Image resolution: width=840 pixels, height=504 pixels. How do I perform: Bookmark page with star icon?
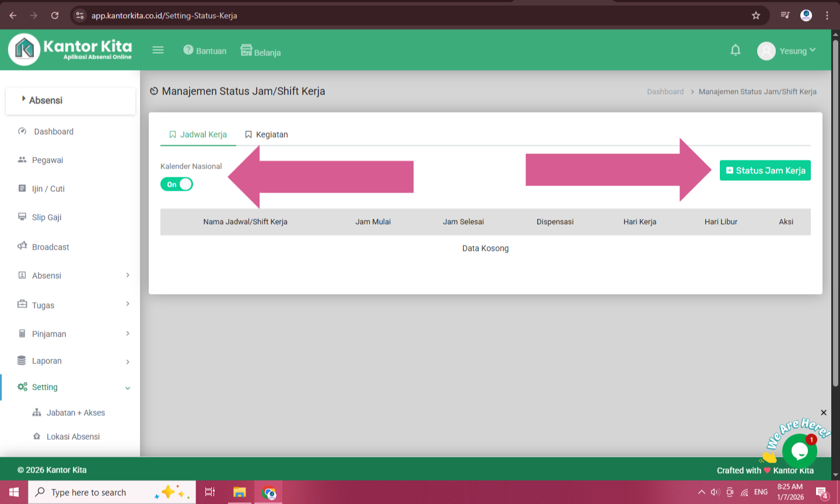tap(756, 16)
